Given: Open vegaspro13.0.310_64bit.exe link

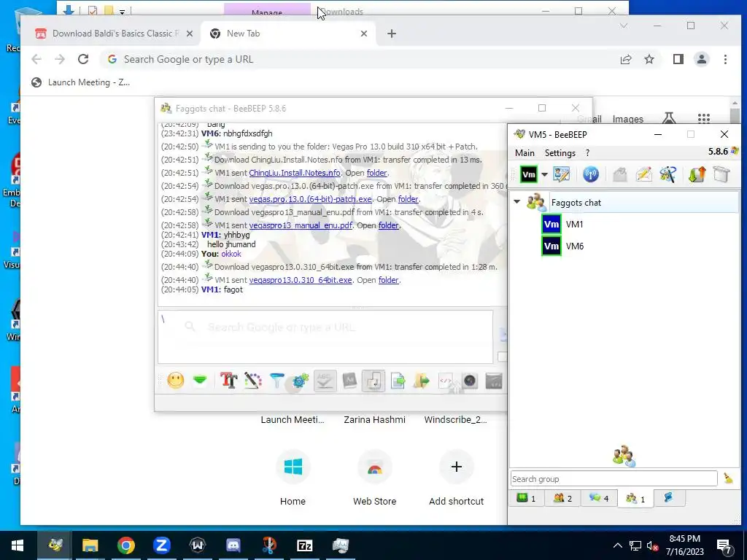Looking at the screenshot, I should click(x=300, y=280).
